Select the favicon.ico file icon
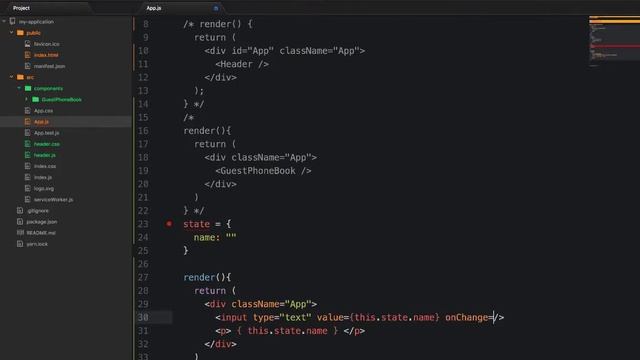Image resolution: width=640 pixels, height=360 pixels. [27, 44]
